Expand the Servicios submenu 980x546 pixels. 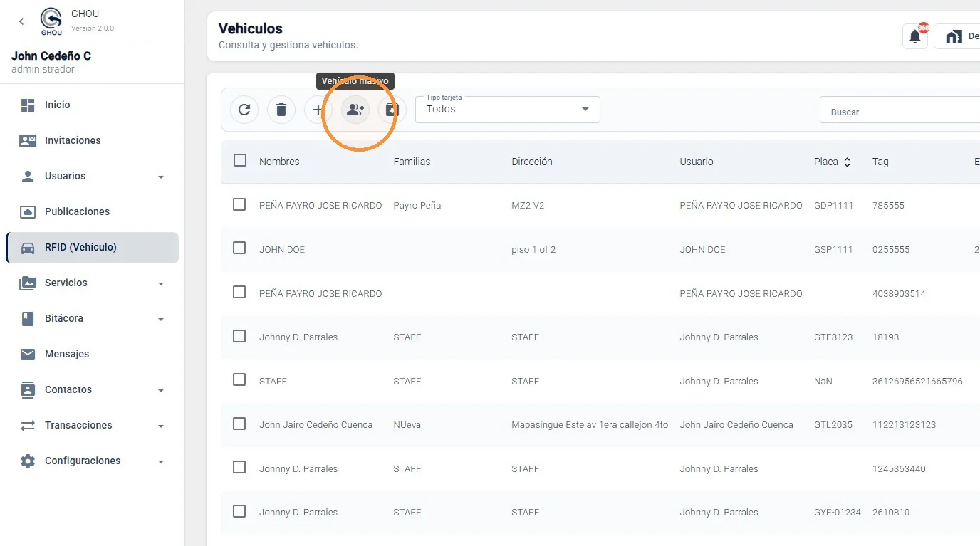coord(161,283)
